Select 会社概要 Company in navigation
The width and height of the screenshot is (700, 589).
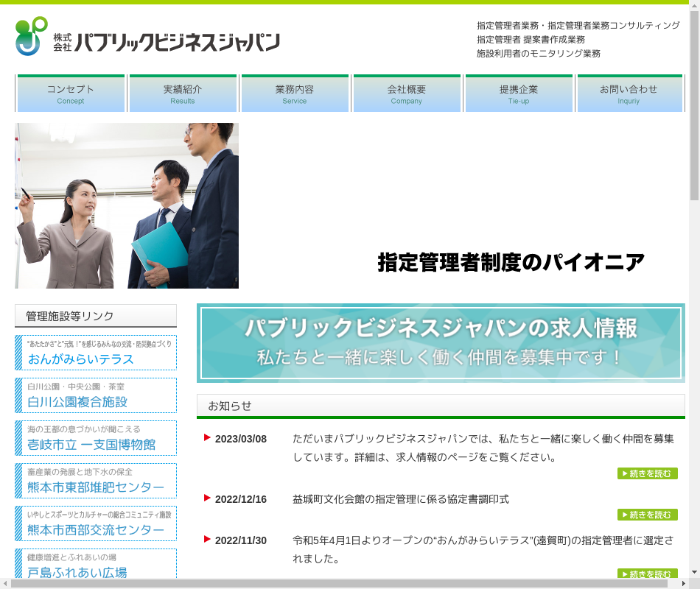(x=407, y=94)
